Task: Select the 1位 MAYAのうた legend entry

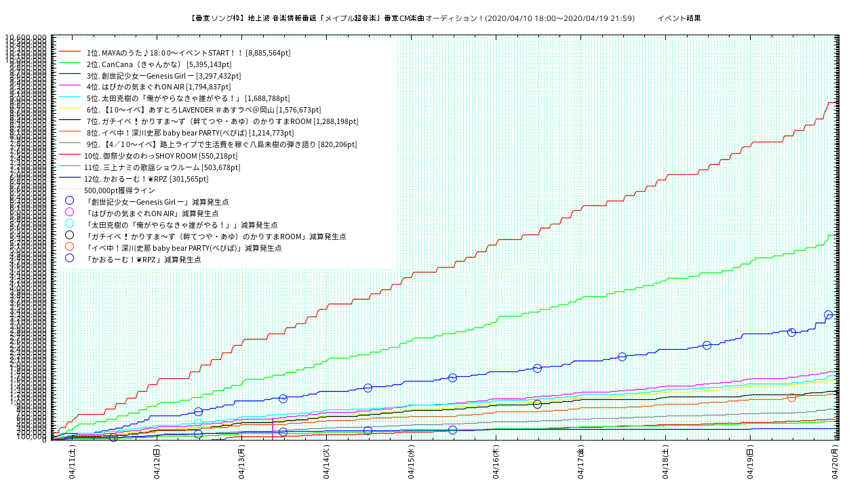Action: (x=188, y=52)
